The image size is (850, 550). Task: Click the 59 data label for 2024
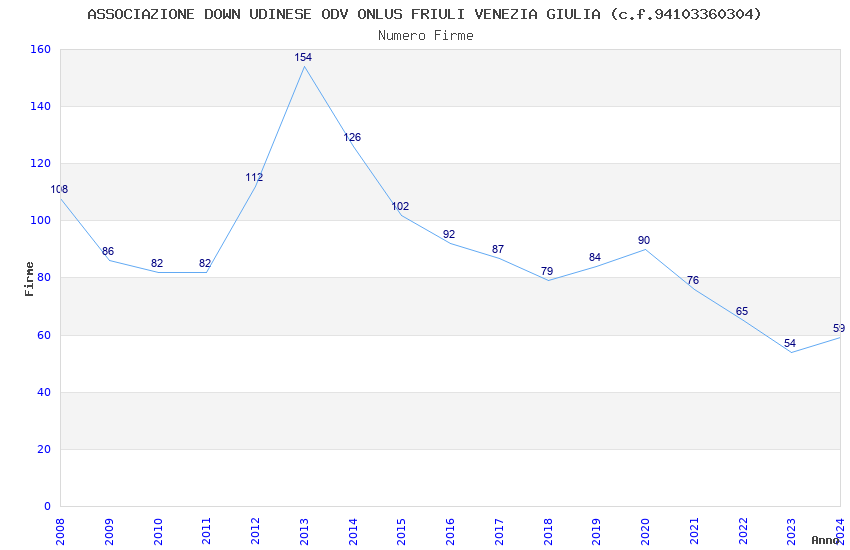[839, 328]
